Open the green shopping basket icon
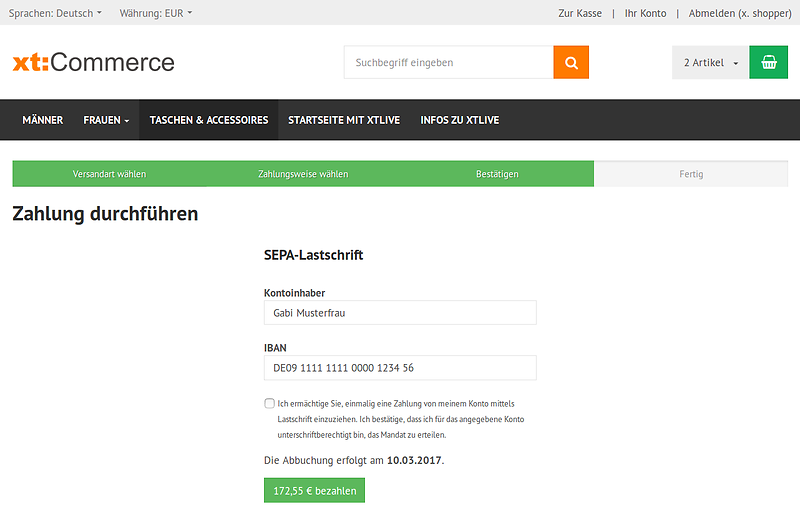The height and width of the screenshot is (517, 800). pyautogui.click(x=768, y=62)
